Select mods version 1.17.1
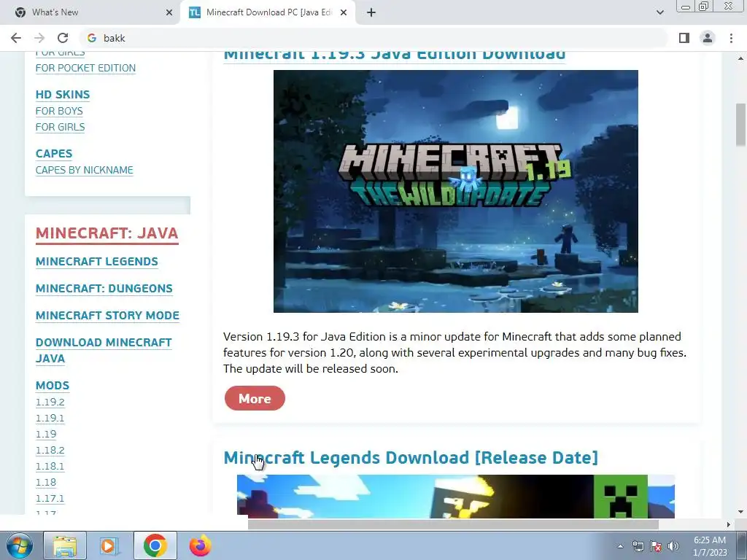Image resolution: width=747 pixels, height=560 pixels. (x=50, y=499)
